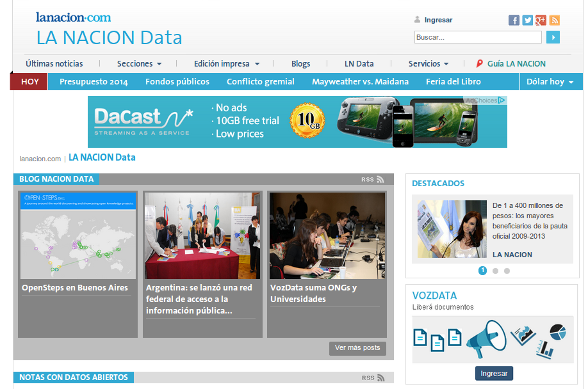588x389 pixels.
Task: Open the Facebook social icon
Action: 514,20
